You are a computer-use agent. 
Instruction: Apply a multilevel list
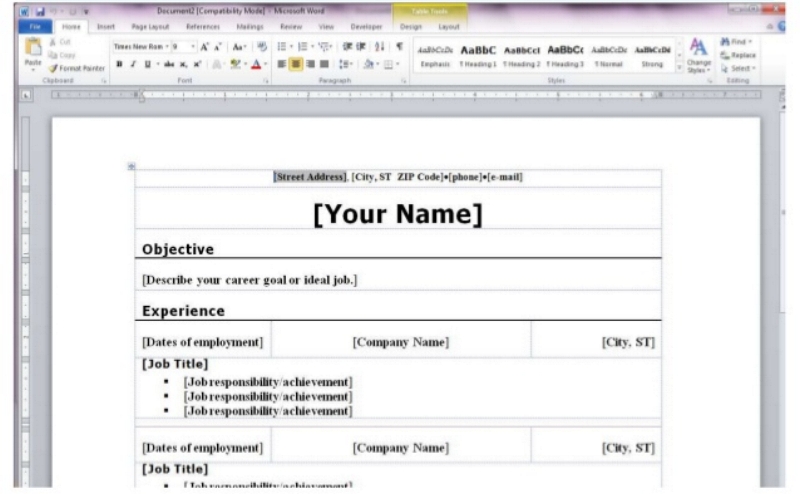[323, 47]
